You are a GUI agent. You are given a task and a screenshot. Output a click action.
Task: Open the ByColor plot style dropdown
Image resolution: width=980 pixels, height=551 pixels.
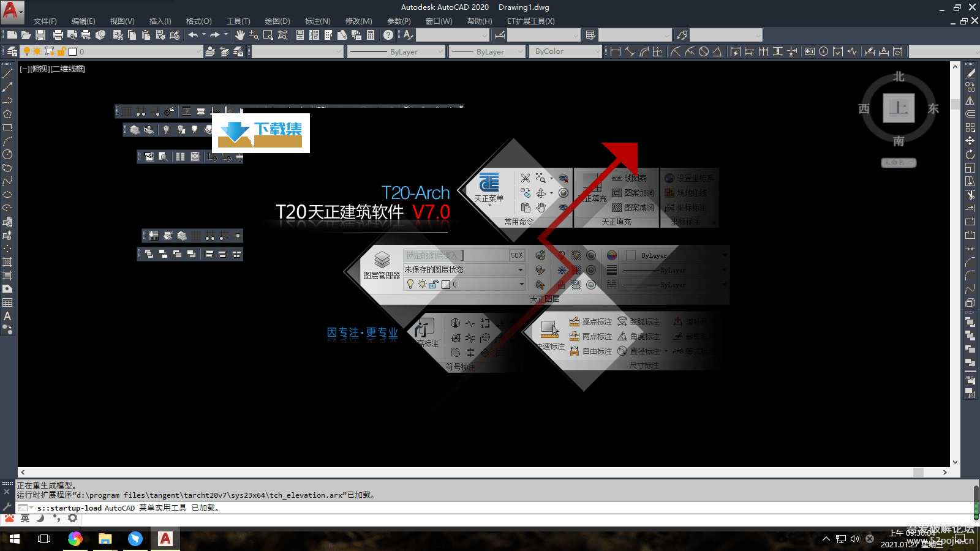coord(565,51)
